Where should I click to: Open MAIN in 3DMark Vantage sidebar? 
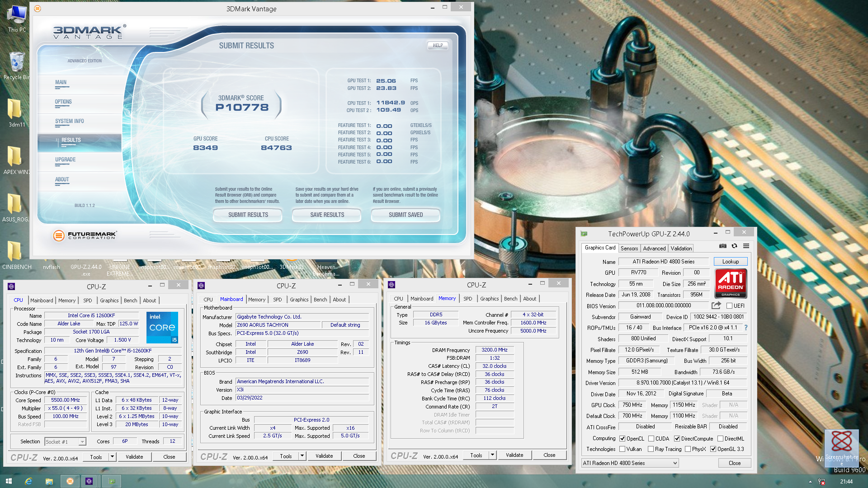pos(61,82)
